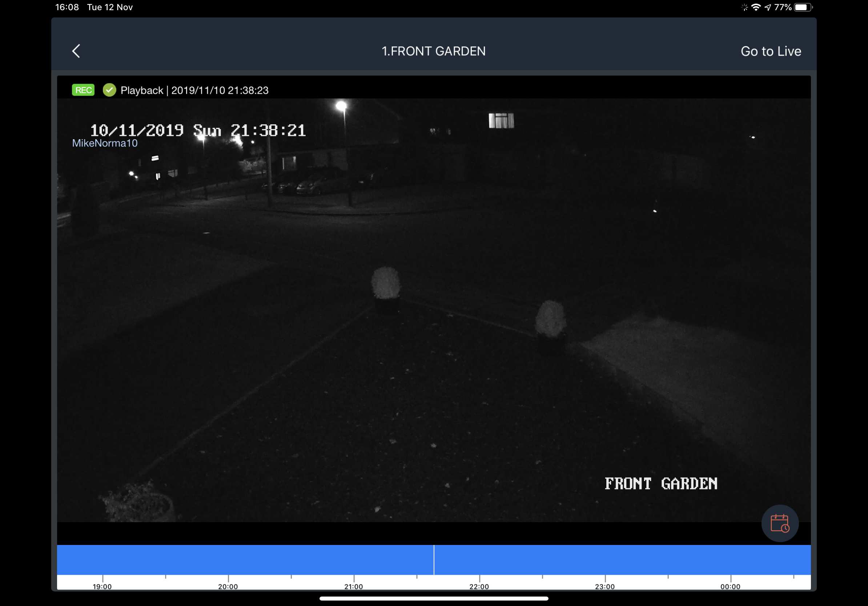The height and width of the screenshot is (606, 868).
Task: Tap the white playhead on blue timeline
Action: (x=434, y=559)
